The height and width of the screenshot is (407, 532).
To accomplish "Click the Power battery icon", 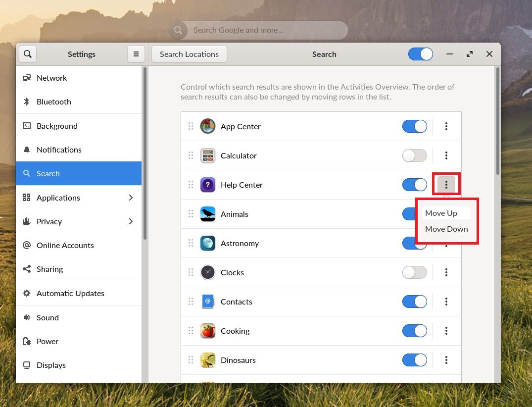I will 26,341.
